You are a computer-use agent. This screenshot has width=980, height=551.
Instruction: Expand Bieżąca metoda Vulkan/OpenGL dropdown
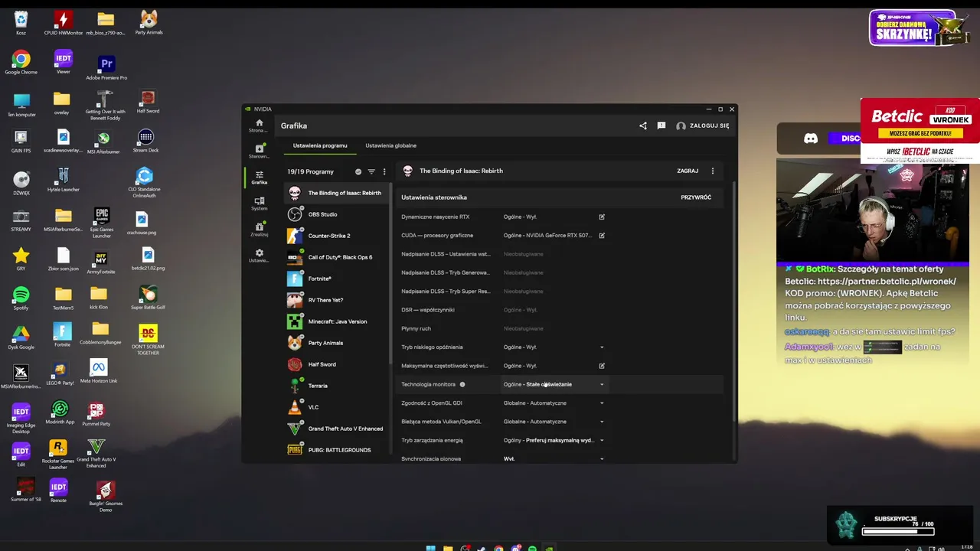point(602,422)
